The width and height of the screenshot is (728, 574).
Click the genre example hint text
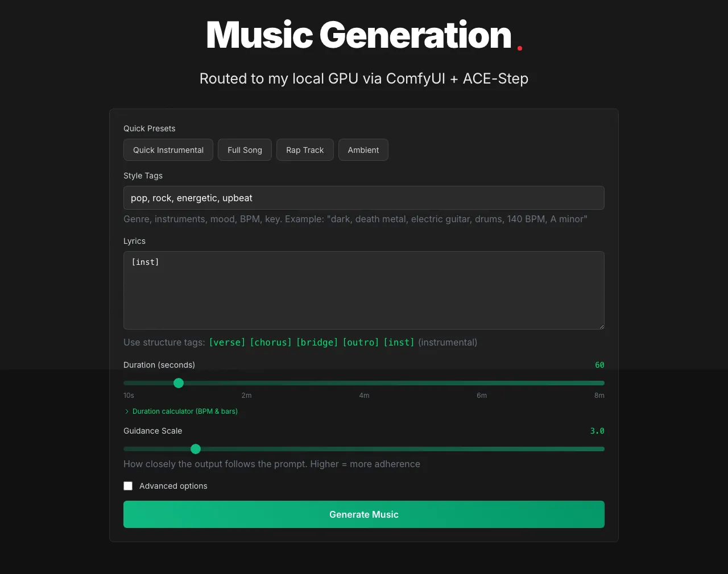355,219
